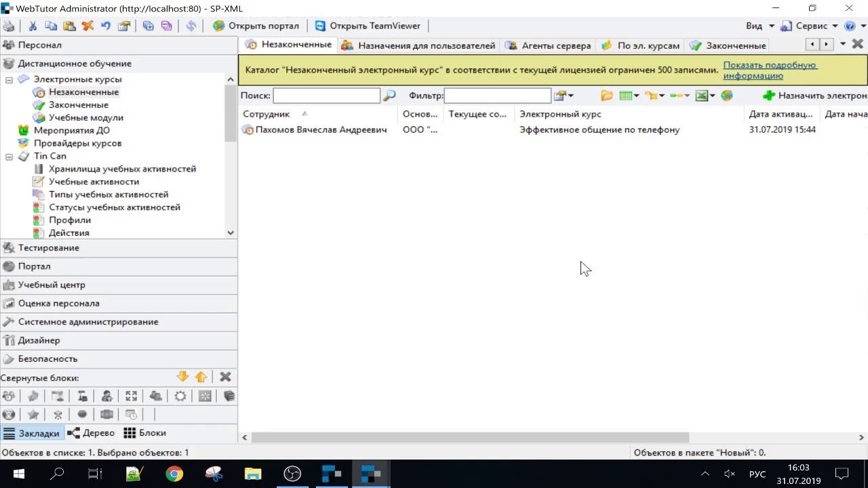Open the portal via 'Открыть портал'
868x488 pixels.
(256, 26)
